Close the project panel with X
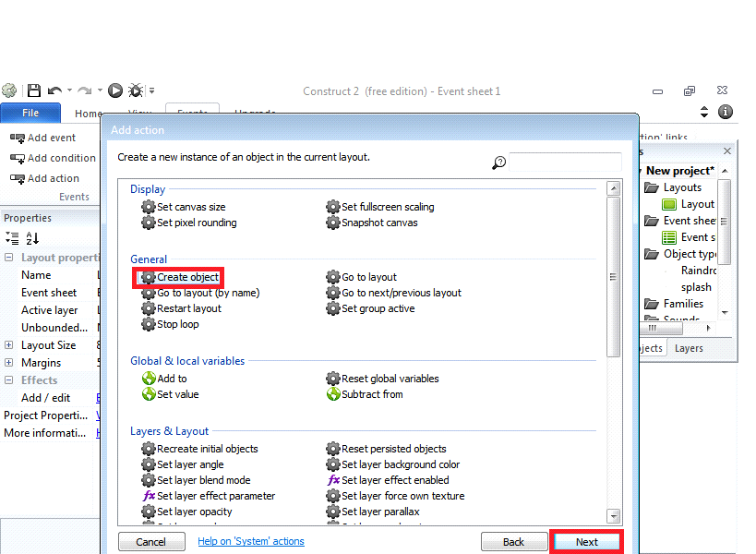Image resolution: width=756 pixels, height=554 pixels. [x=727, y=151]
